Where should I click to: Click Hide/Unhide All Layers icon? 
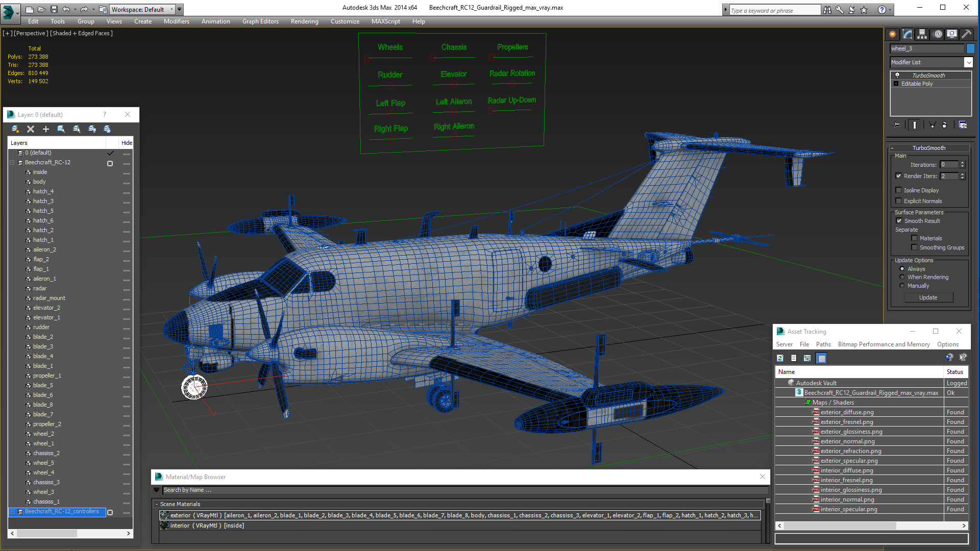point(92,129)
